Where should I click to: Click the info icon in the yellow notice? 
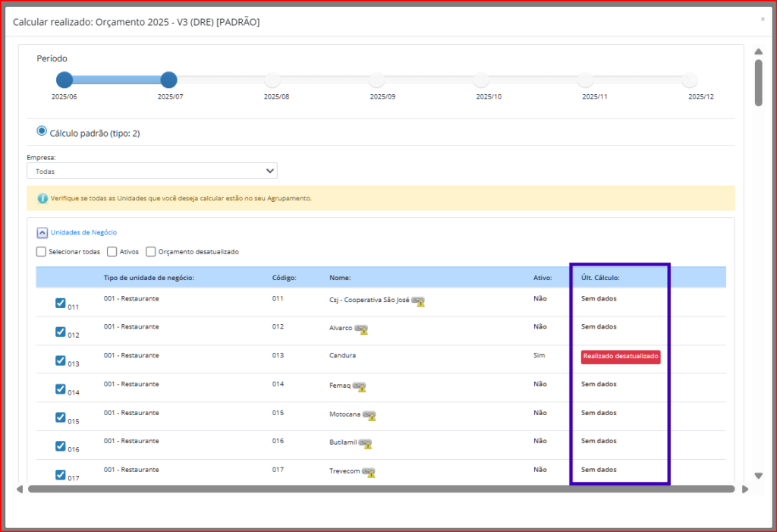(42, 198)
